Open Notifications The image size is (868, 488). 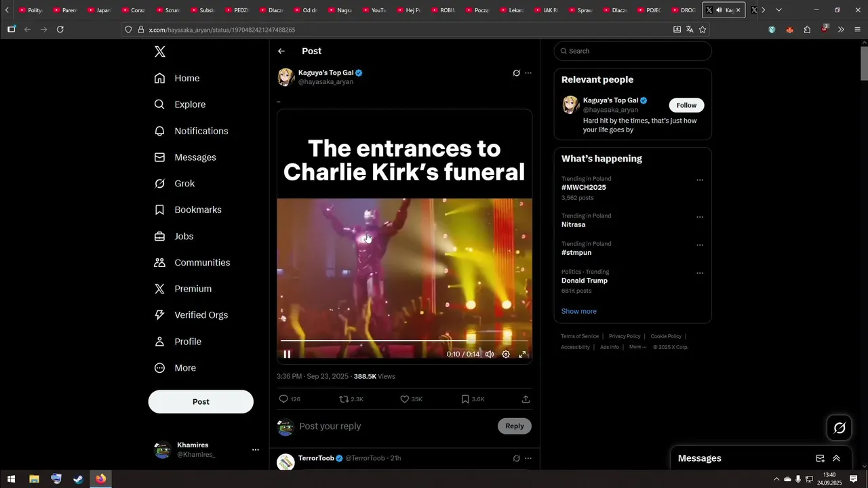click(191, 131)
